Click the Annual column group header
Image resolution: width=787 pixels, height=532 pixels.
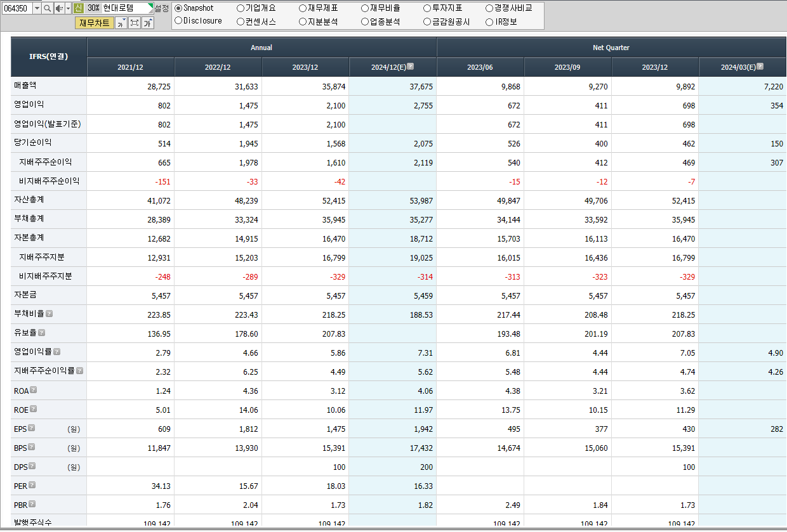pyautogui.click(x=261, y=48)
